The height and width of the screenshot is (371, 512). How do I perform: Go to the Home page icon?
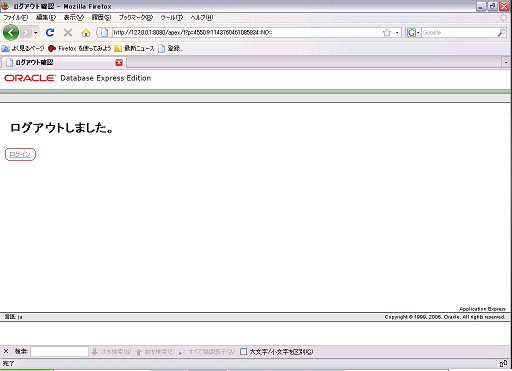coord(86,33)
